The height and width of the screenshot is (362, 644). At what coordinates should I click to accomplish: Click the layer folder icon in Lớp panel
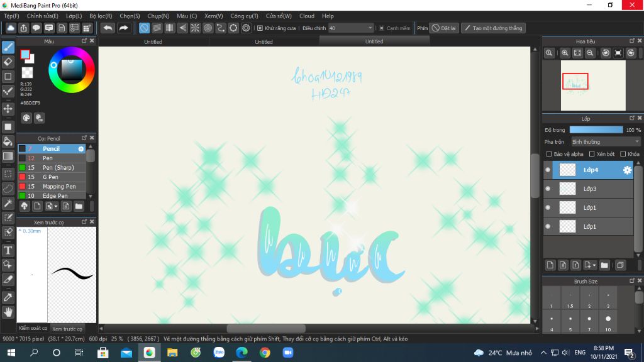[x=604, y=265]
